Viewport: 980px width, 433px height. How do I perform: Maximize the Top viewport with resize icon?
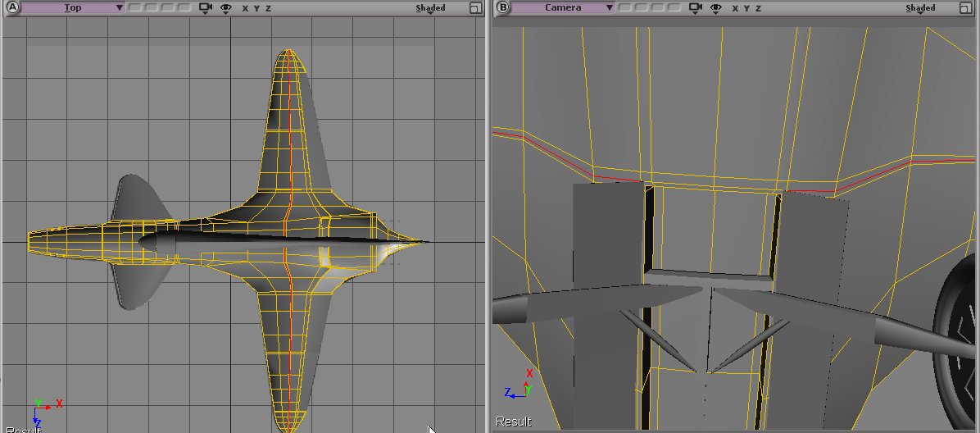point(475,8)
